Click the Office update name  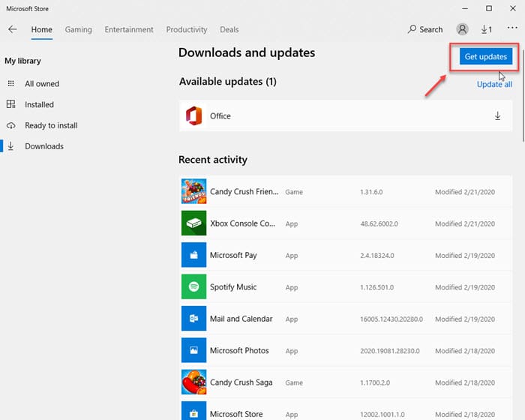220,116
